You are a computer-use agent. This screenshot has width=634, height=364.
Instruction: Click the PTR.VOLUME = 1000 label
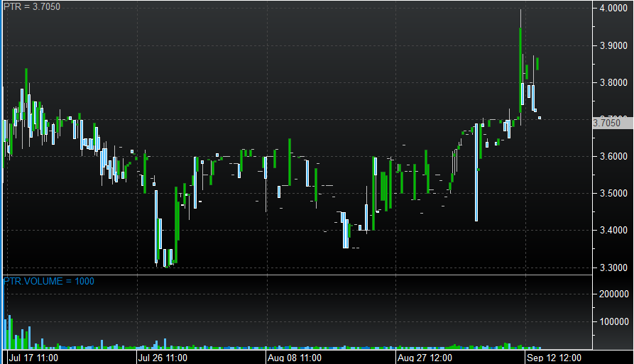coord(49,281)
